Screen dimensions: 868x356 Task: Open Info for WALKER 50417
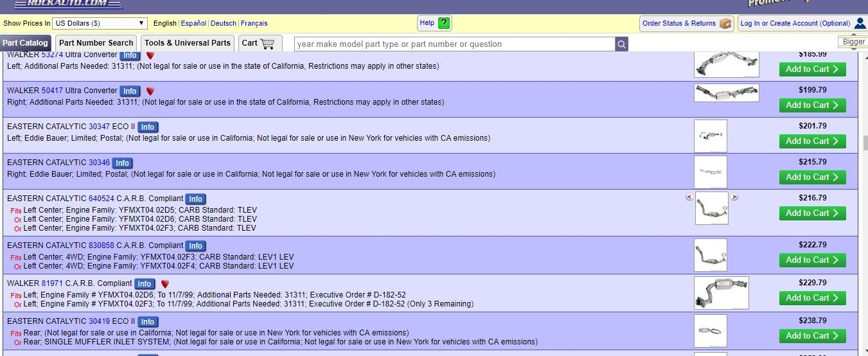(x=130, y=91)
